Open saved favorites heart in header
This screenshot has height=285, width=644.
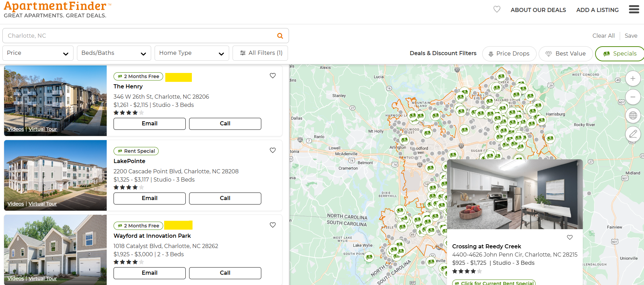pos(497,10)
